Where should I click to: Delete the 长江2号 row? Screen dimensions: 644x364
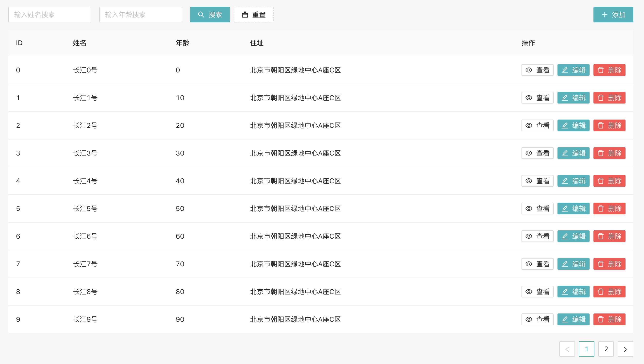[609, 125]
